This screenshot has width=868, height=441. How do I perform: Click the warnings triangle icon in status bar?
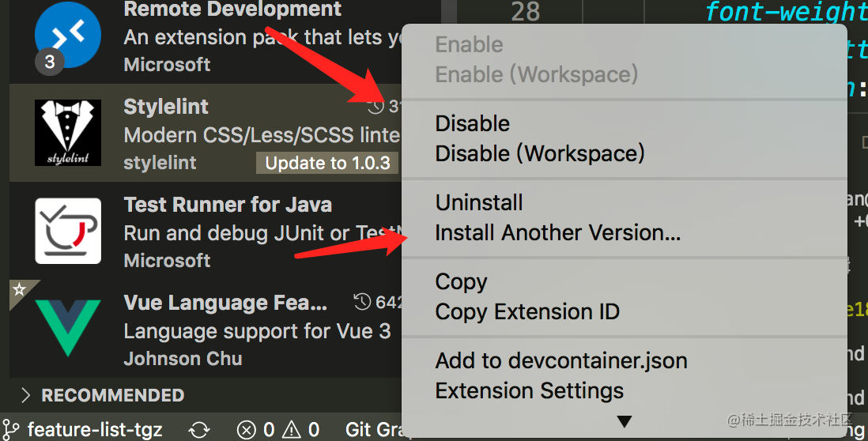291,430
